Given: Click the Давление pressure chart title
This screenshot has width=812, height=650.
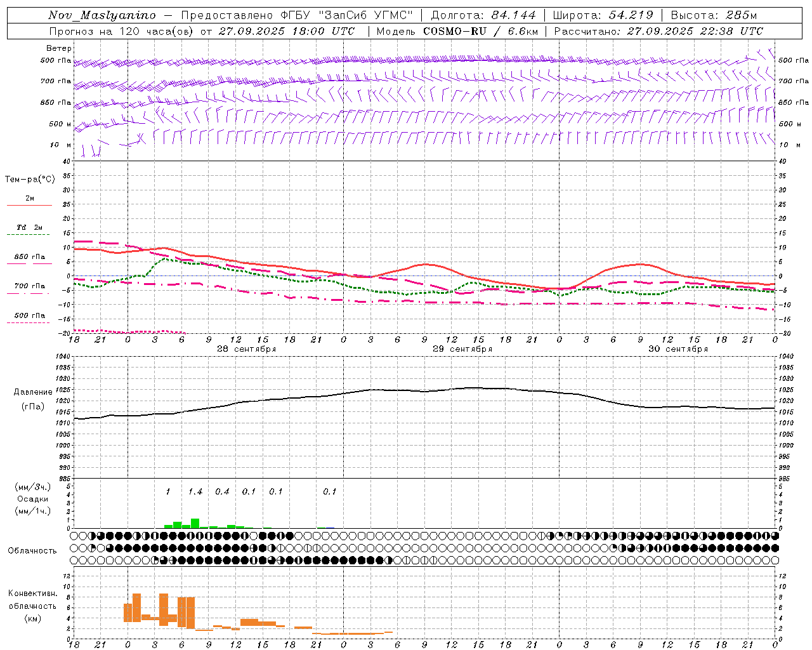Looking at the screenshot, I should coord(33,392).
